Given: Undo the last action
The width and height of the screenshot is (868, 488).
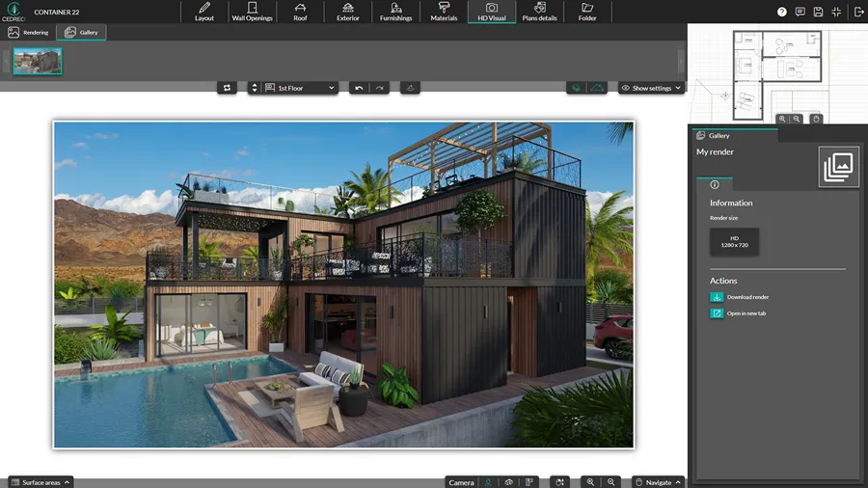Looking at the screenshot, I should (x=359, y=88).
